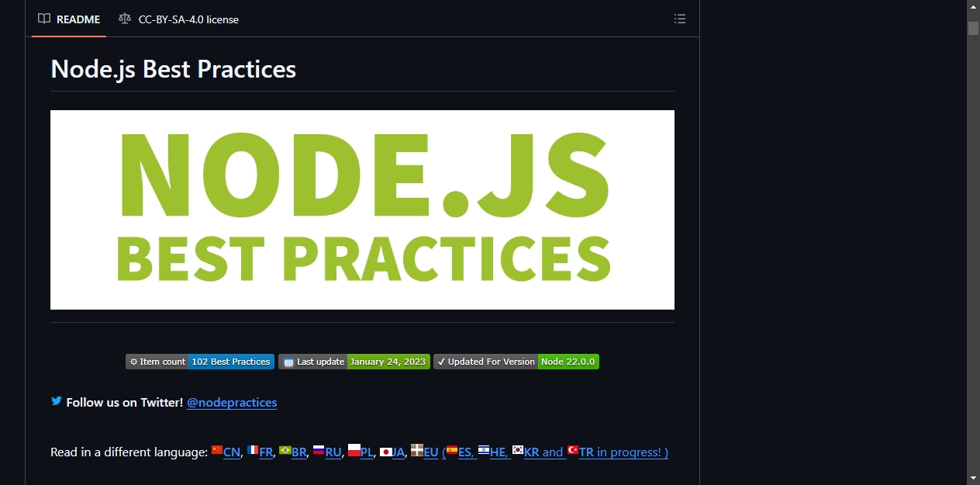Open the CN translation link

point(232,452)
